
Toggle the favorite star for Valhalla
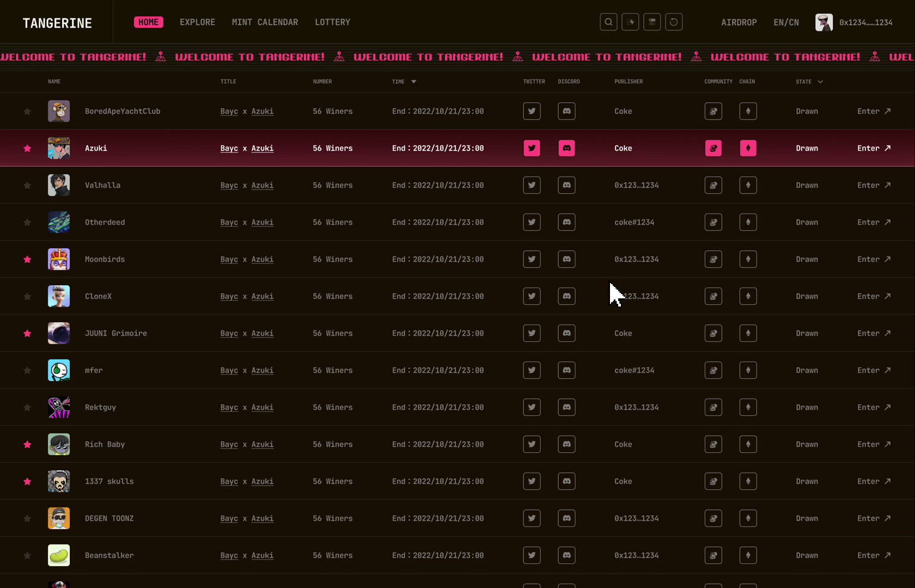click(x=27, y=186)
